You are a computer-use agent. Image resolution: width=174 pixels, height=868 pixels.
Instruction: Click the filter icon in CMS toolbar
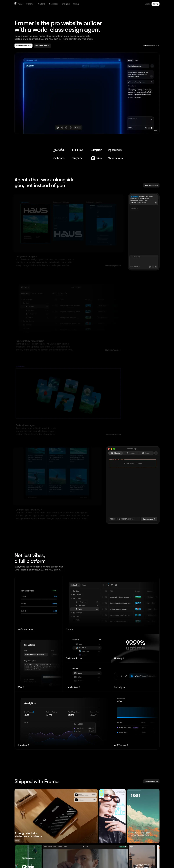(112, 585)
